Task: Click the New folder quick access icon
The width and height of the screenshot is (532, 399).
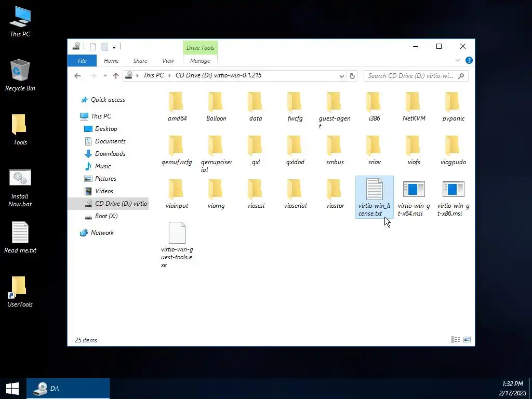Action: [104, 47]
